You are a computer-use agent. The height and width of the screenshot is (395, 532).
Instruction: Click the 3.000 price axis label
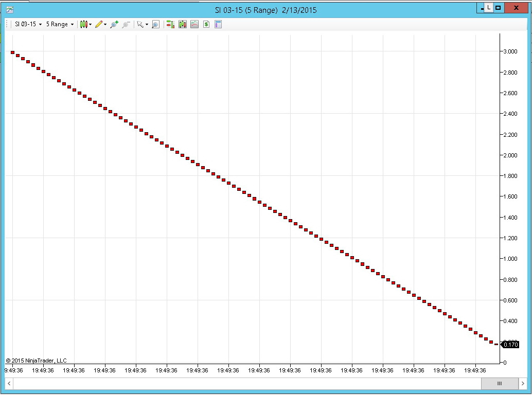[x=510, y=51]
